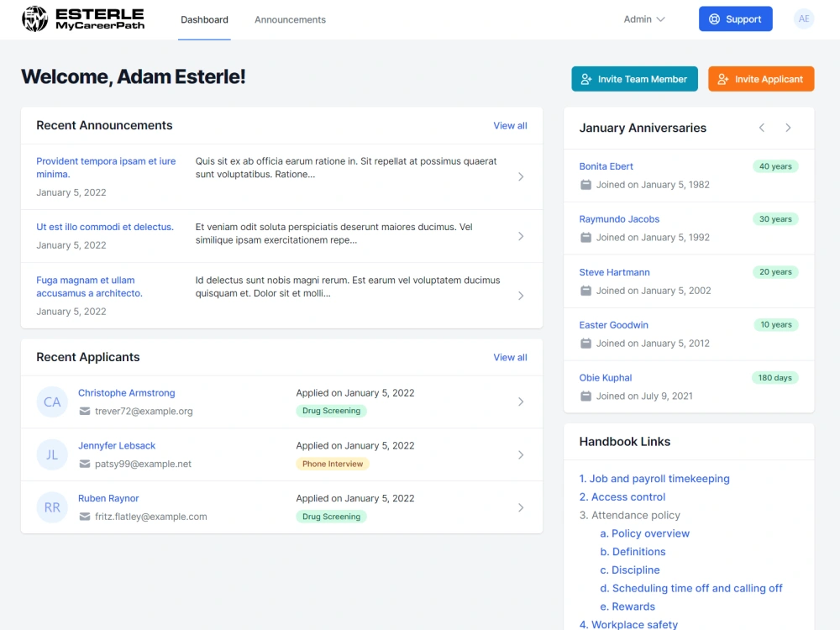
Task: Open Christophe Armstrong's row chevron
Action: pos(521,402)
